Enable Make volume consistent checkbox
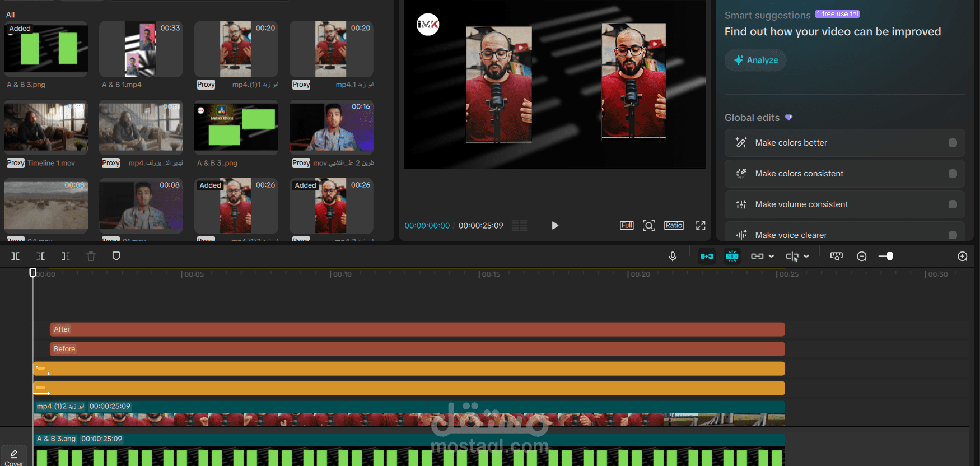This screenshot has width=980, height=466. [953, 204]
